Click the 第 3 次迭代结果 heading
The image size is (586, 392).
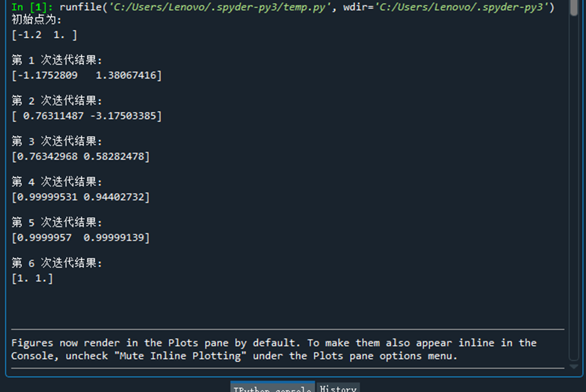coord(57,141)
